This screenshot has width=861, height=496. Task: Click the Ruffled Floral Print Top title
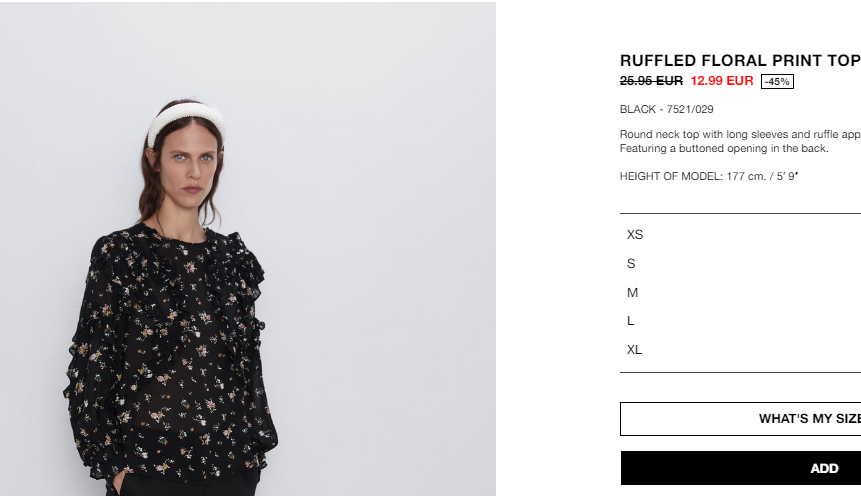pos(740,60)
